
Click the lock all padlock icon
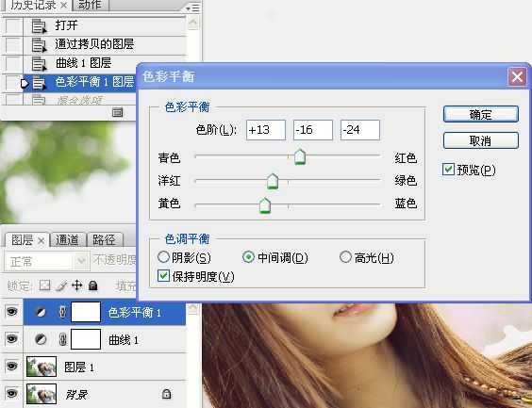point(93,286)
